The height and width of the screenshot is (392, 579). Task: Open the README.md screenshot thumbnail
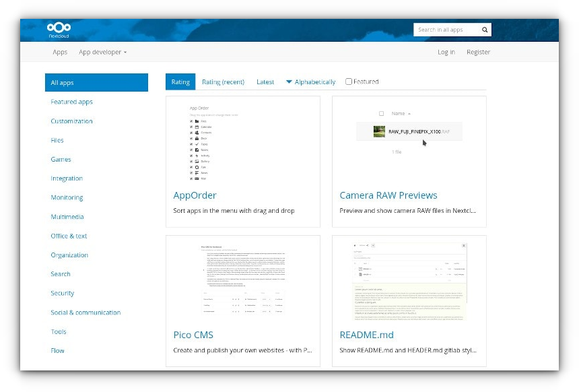tap(409, 282)
